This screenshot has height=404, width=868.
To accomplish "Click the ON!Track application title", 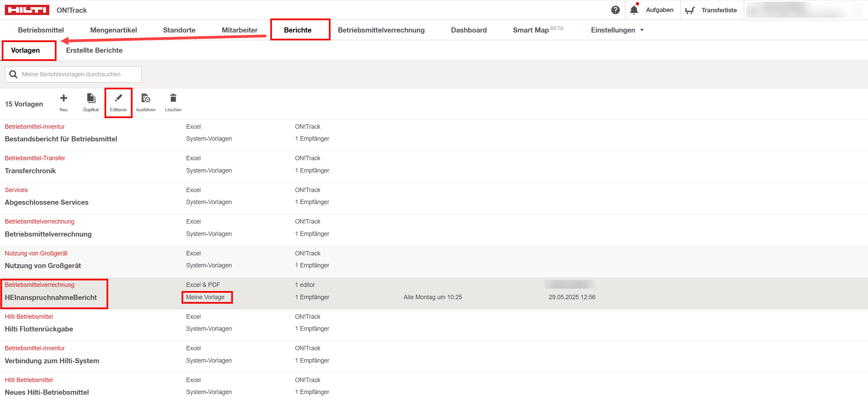I will [x=72, y=10].
